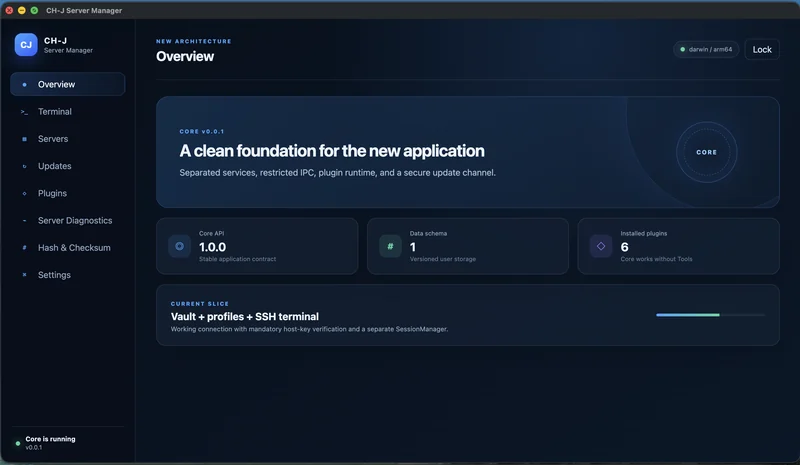
Task: Go to the Servers page
Action: coord(68,139)
